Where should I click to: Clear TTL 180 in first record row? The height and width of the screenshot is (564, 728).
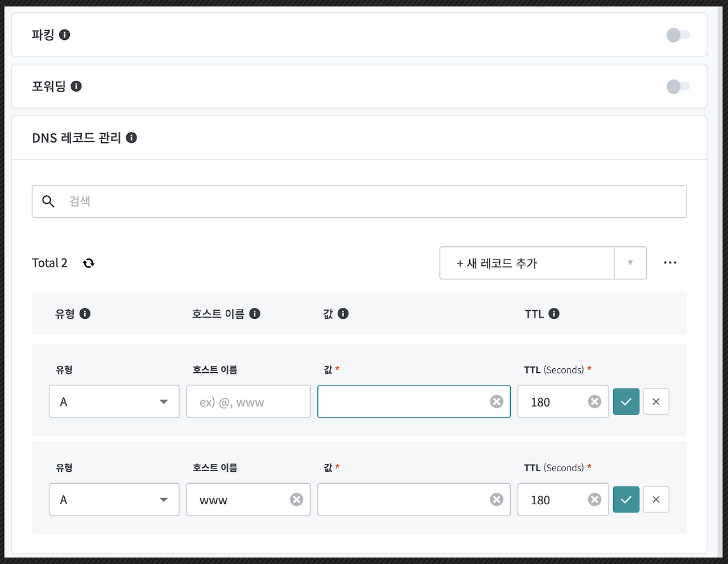pos(594,402)
